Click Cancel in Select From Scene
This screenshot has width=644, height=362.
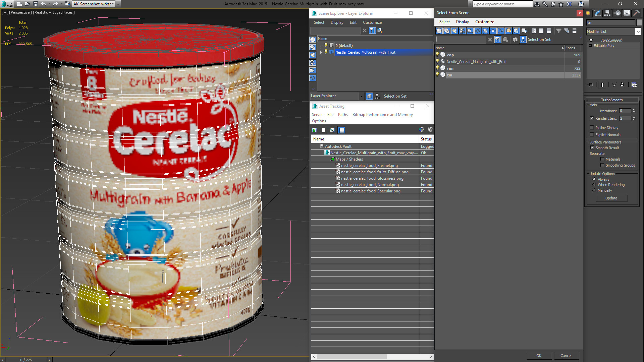(566, 356)
